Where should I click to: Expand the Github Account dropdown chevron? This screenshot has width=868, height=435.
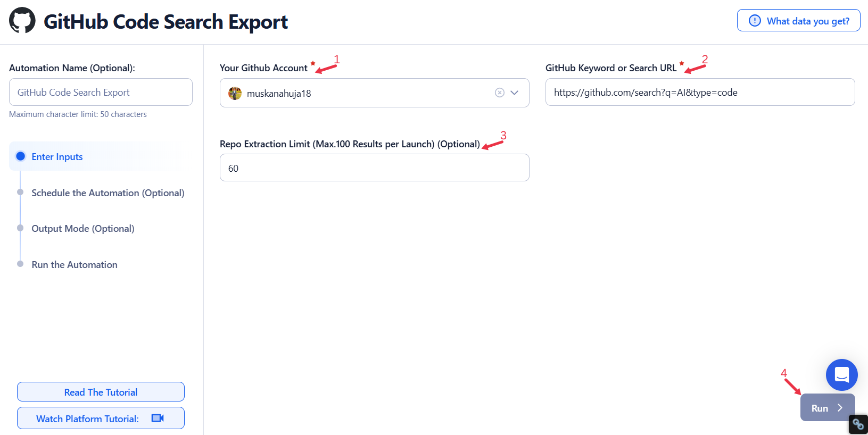[x=515, y=93]
